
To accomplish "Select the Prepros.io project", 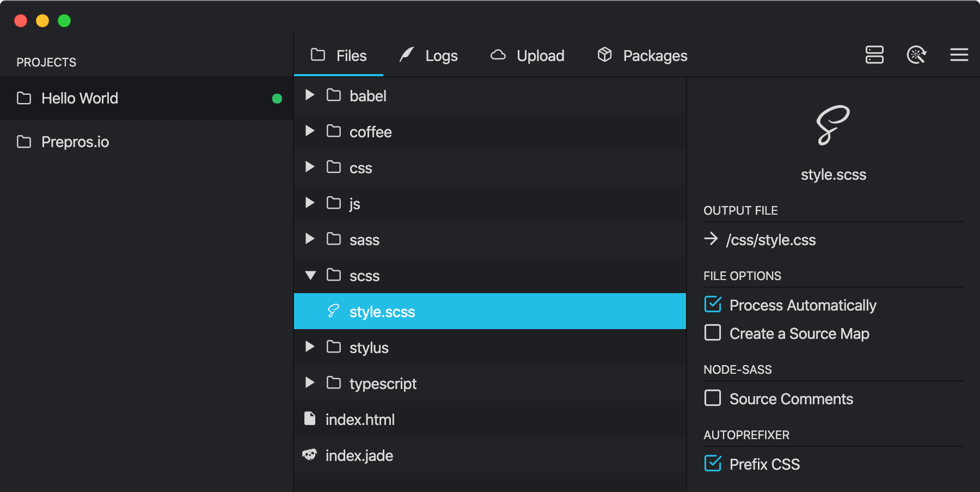I will pyautogui.click(x=75, y=142).
